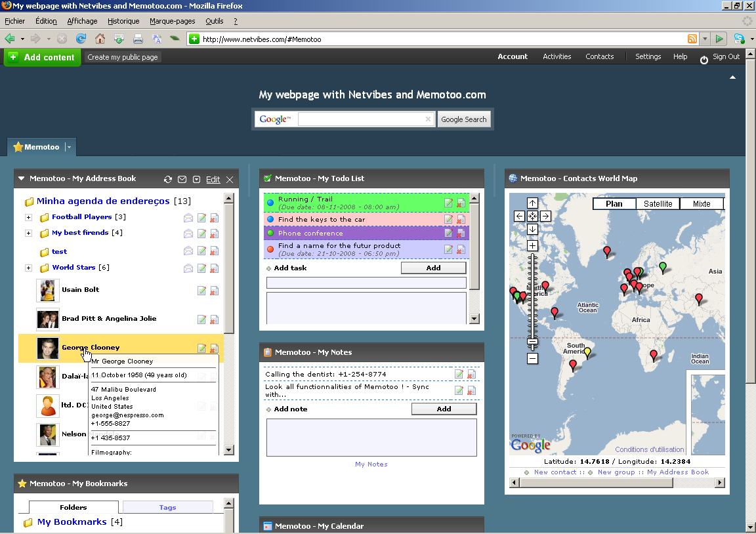Image resolution: width=756 pixels, height=534 pixels.
Task: Delete the Find the keys to the car task
Action: [461, 220]
